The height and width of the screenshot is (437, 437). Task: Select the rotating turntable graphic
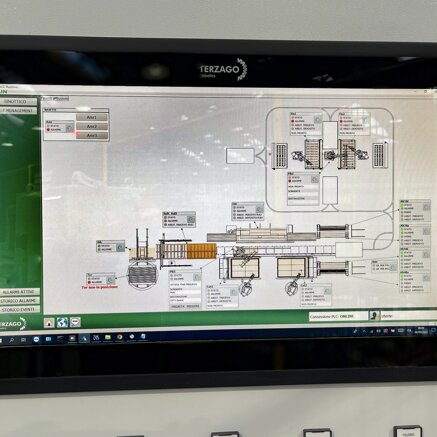(x=142, y=274)
